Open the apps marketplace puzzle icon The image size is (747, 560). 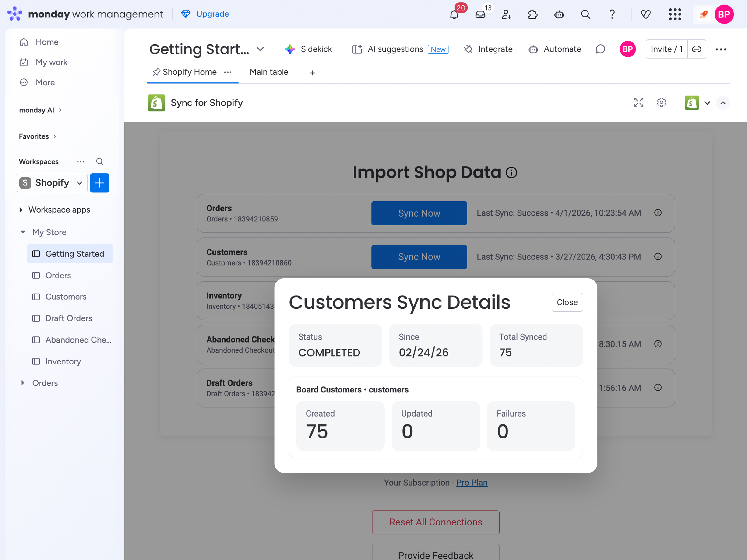[532, 14]
